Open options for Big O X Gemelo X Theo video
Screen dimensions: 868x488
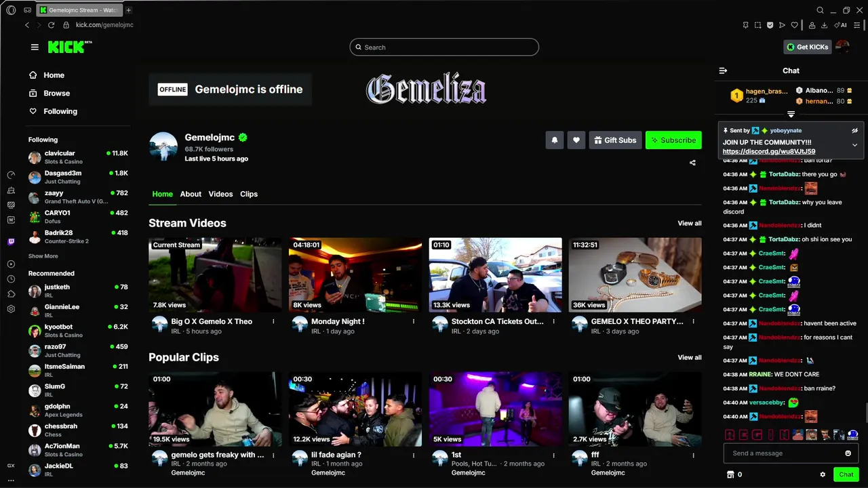click(x=273, y=322)
